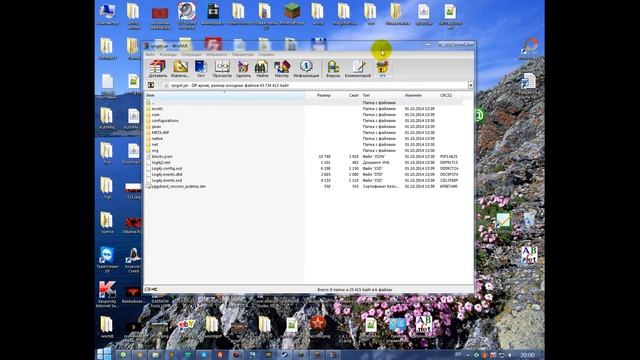Go up one level via address bar icon

pyautogui.click(x=151, y=85)
